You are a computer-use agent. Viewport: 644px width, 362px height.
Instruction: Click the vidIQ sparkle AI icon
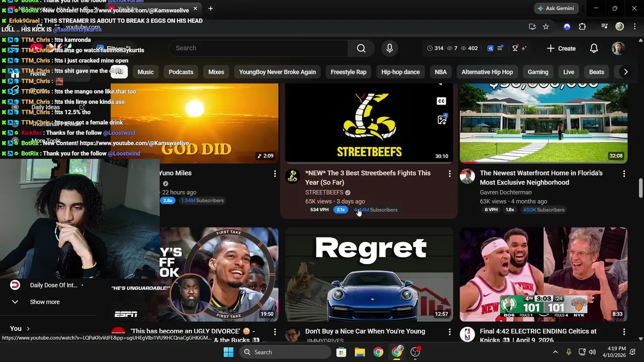pos(524,48)
